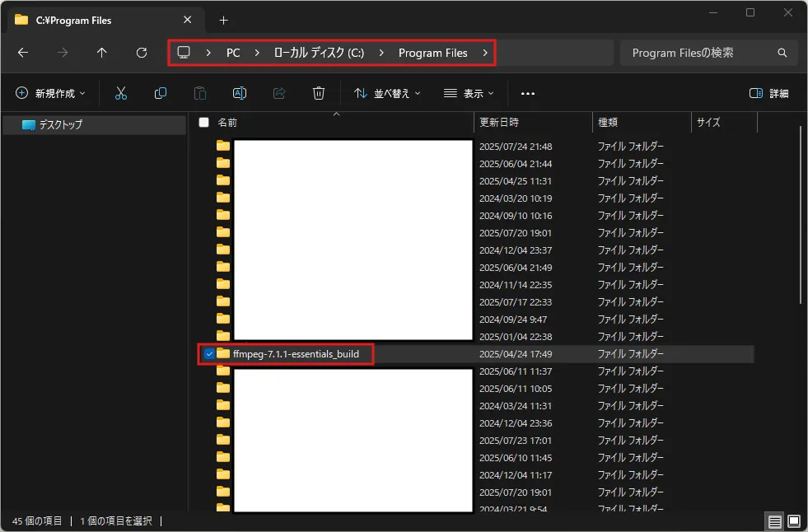808x532 pixels.
Task: Click the date 2024/11/14 22:35
Action: point(516,284)
